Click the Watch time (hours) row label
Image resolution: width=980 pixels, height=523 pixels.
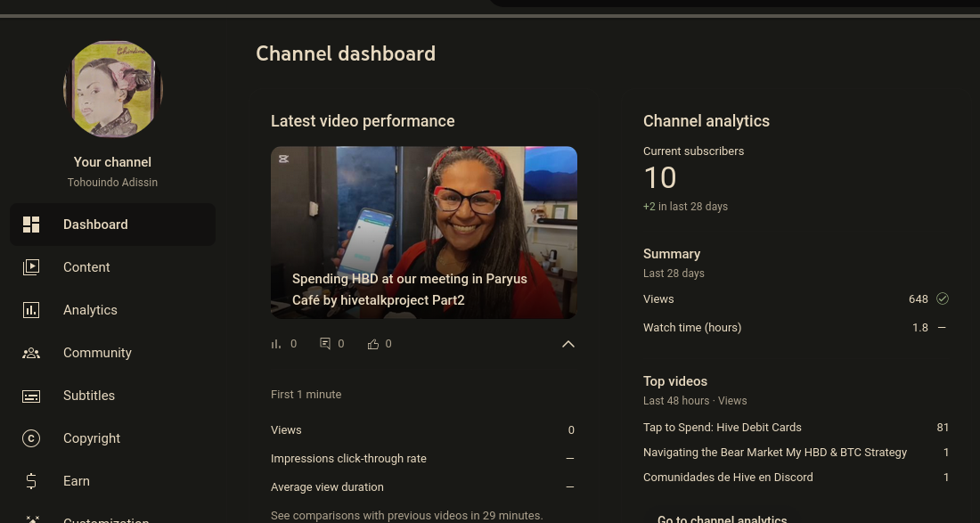(692, 327)
